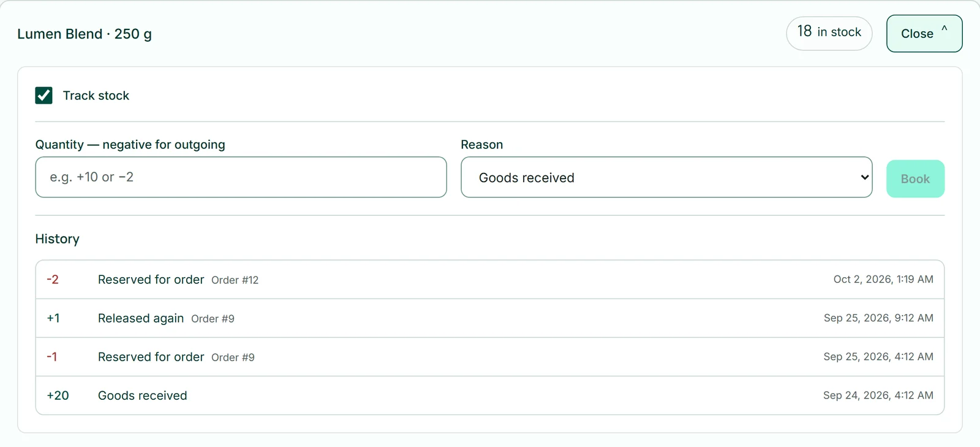Uncheck the Track stock checkbox
980x447 pixels.
(x=43, y=96)
